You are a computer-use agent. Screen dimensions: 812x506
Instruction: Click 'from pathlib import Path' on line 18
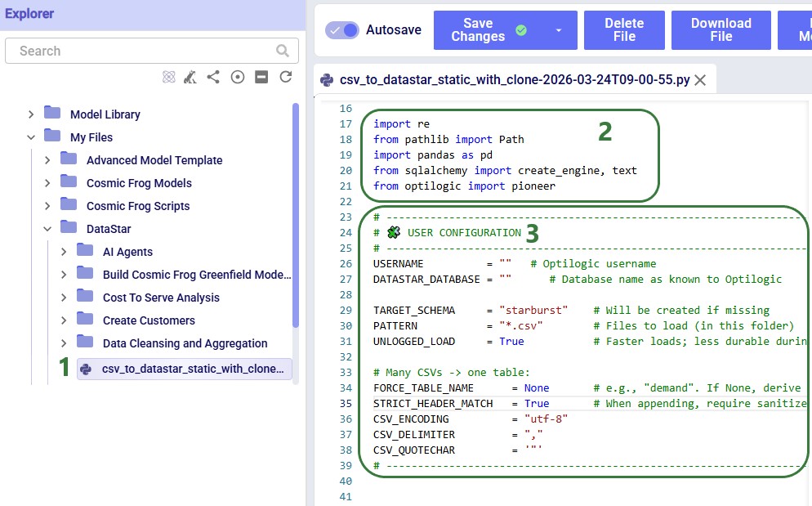coord(448,140)
